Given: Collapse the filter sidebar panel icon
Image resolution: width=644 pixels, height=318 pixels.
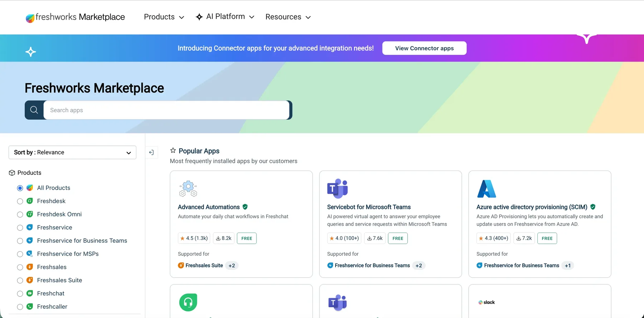Looking at the screenshot, I should [151, 152].
